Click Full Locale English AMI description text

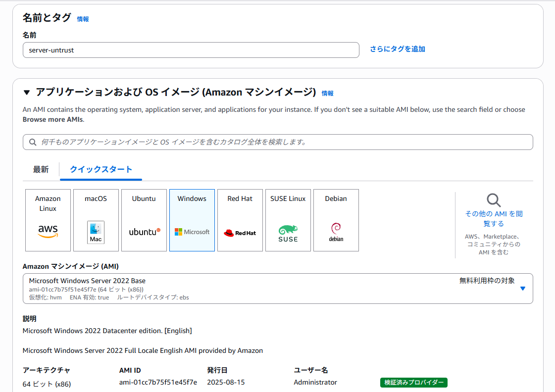click(x=143, y=350)
